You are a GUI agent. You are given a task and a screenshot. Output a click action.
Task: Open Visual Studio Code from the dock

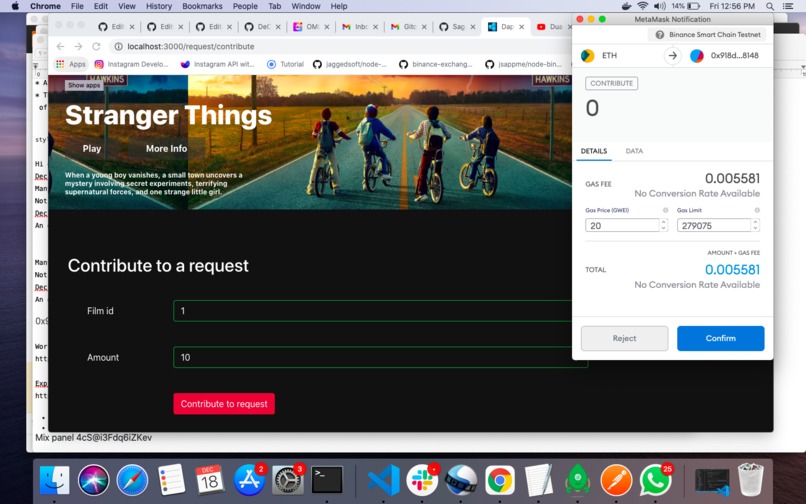click(x=383, y=480)
